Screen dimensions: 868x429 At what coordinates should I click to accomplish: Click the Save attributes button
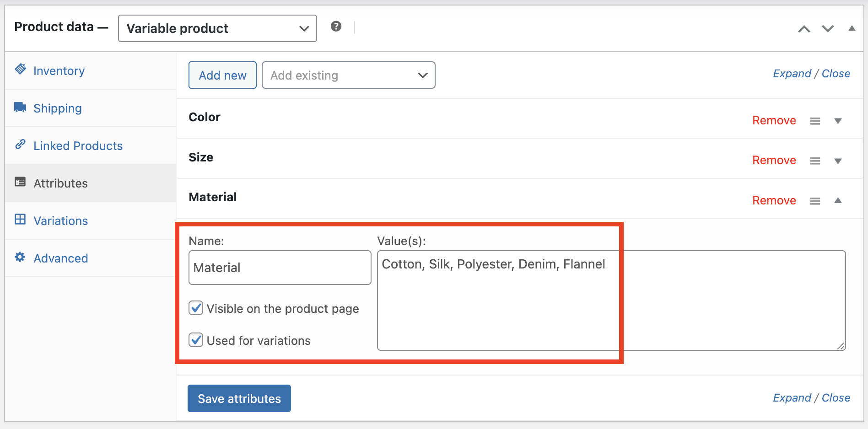[x=239, y=398]
